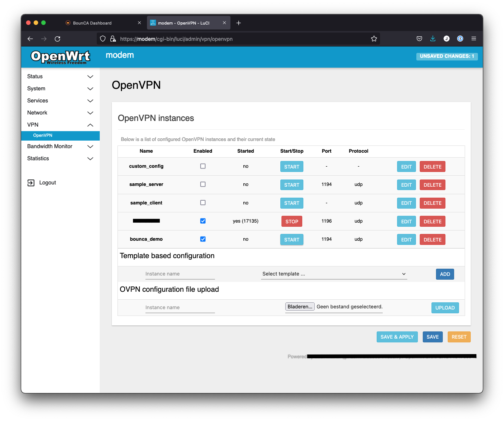
Task: Select the modem - OpenVPN - LuCI tab
Action: (188, 23)
